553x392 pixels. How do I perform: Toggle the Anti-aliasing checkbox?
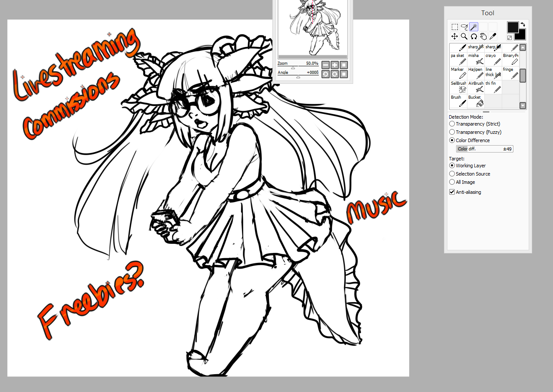click(x=465, y=192)
